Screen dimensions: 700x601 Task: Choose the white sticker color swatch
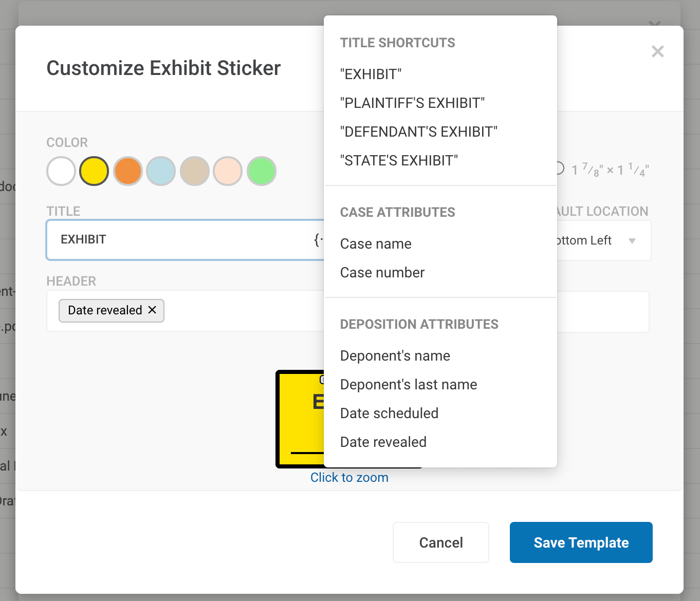61,171
